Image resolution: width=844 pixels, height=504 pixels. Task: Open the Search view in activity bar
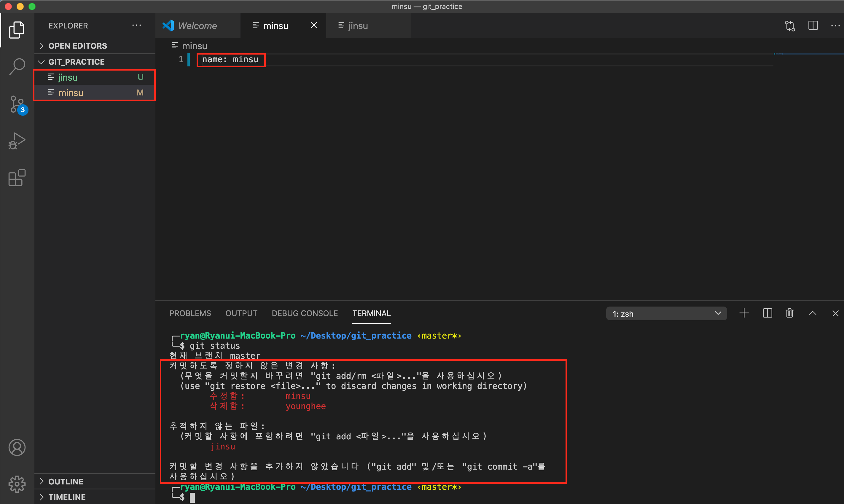(17, 66)
